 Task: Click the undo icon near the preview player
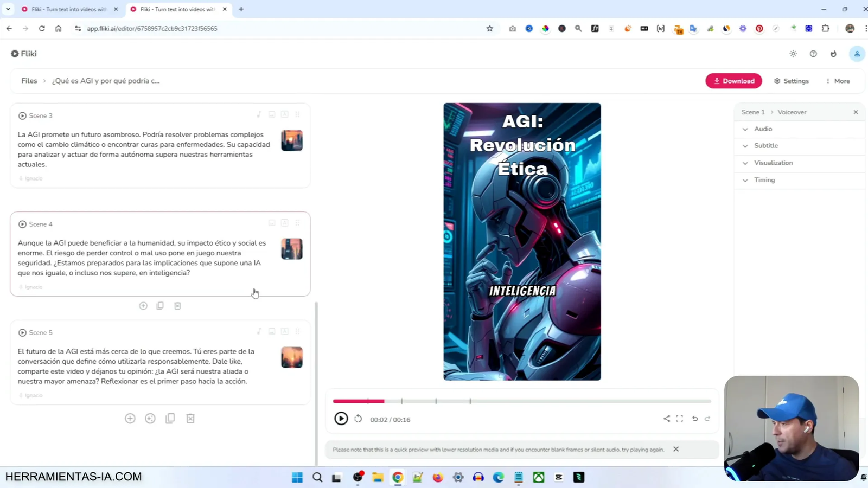(x=694, y=418)
